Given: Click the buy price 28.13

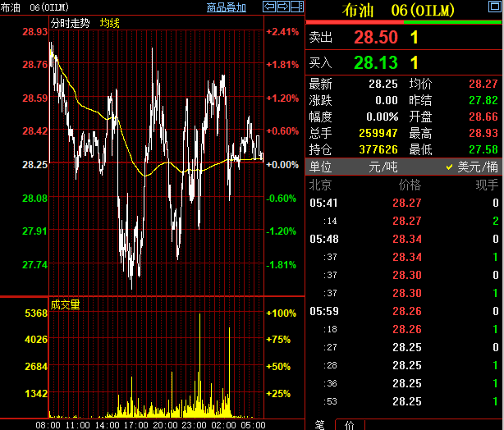Looking at the screenshot, I should [376, 62].
